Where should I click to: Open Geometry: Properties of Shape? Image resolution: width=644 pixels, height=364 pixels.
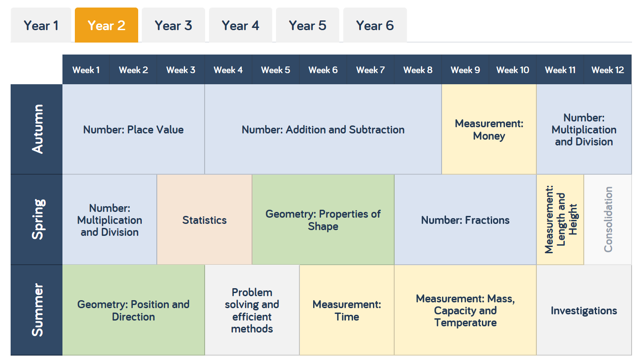click(x=323, y=219)
